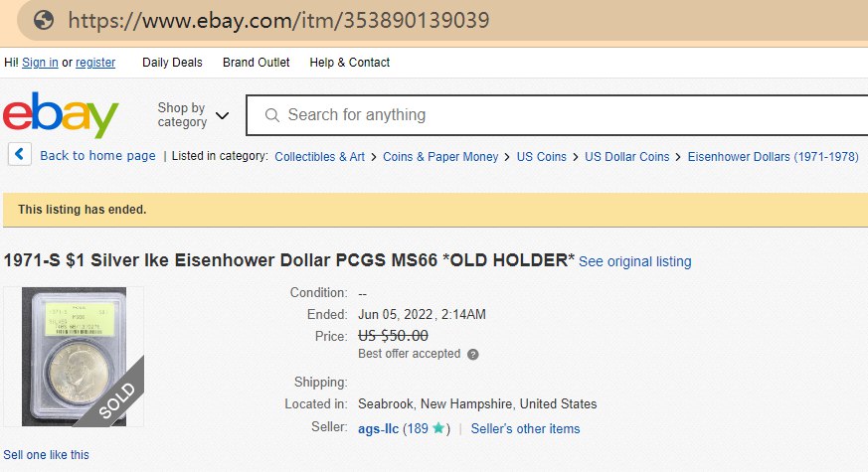Viewport: 868px width, 472px height.
Task: Open seller ags-llc profile
Action: coord(378,429)
